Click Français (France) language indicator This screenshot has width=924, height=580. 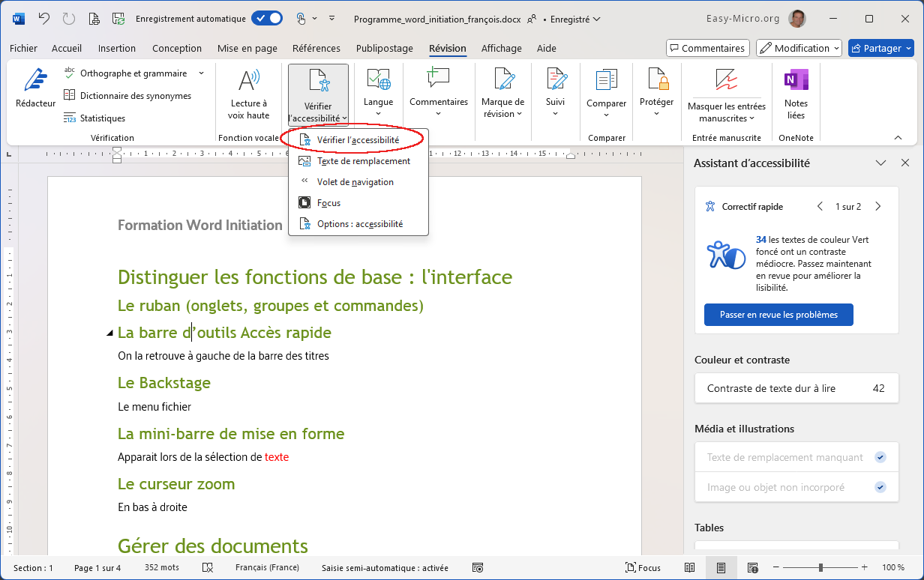(267, 568)
